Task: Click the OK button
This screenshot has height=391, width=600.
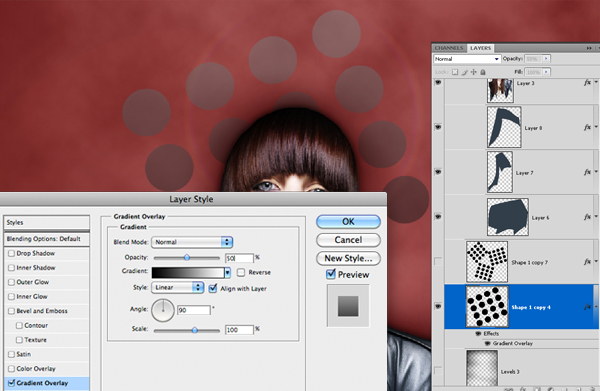Action: click(348, 222)
